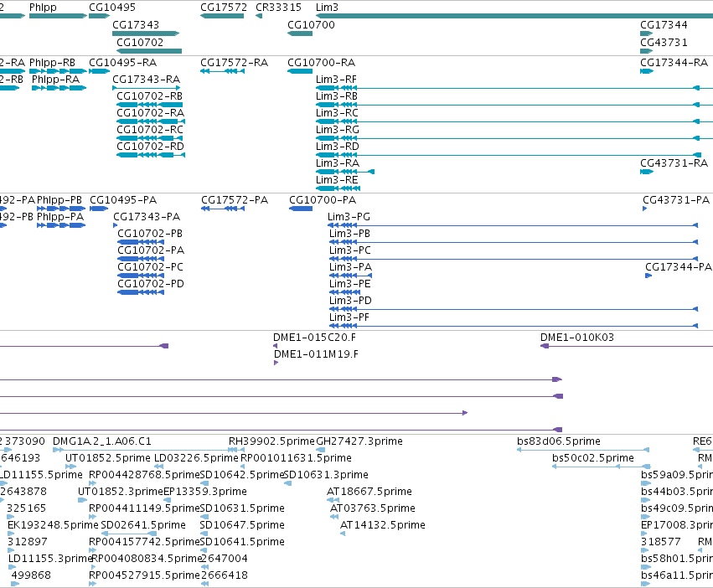Select the Phlpp-PB protein label
This screenshot has width=713, height=588.
click(x=59, y=200)
